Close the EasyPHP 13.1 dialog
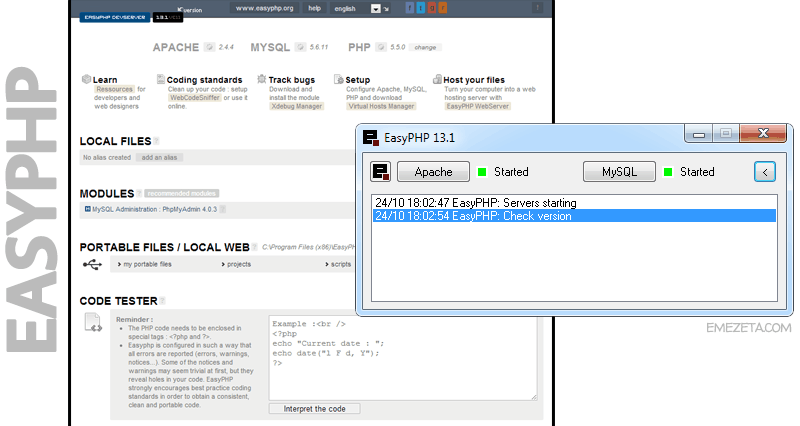This screenshot has height=426, width=800. (x=763, y=134)
